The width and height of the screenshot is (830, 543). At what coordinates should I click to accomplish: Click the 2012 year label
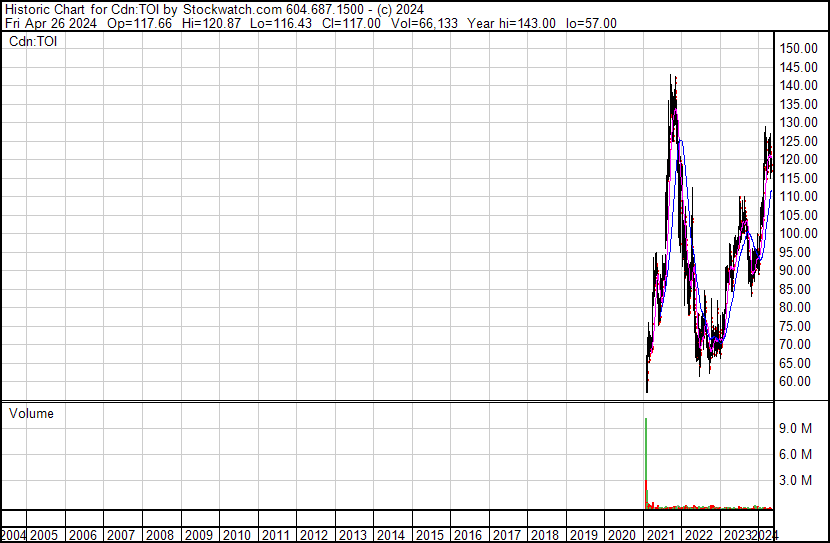(x=314, y=536)
